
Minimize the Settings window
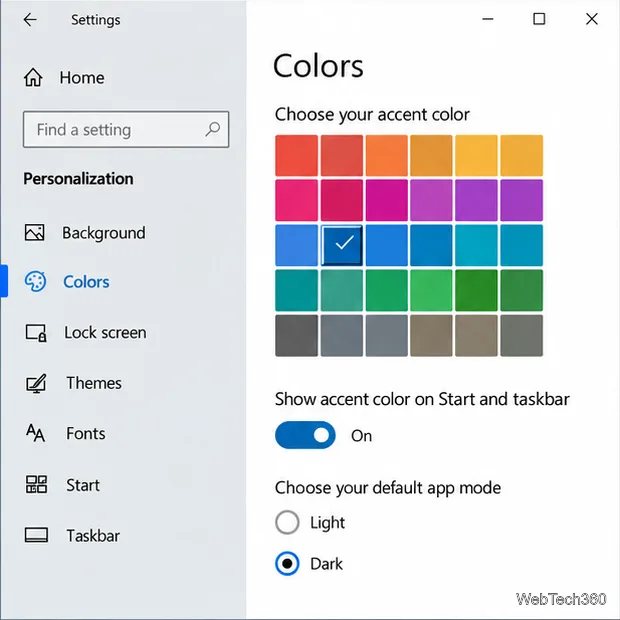click(488, 19)
